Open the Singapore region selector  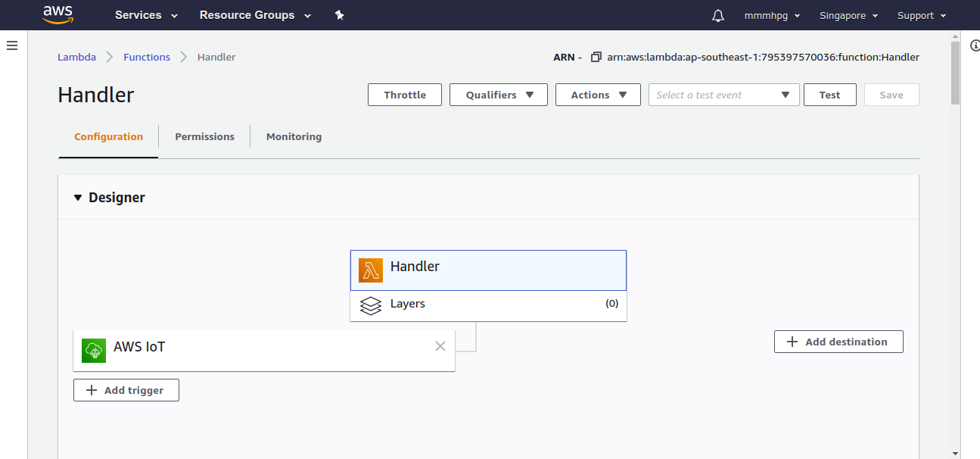tap(849, 15)
